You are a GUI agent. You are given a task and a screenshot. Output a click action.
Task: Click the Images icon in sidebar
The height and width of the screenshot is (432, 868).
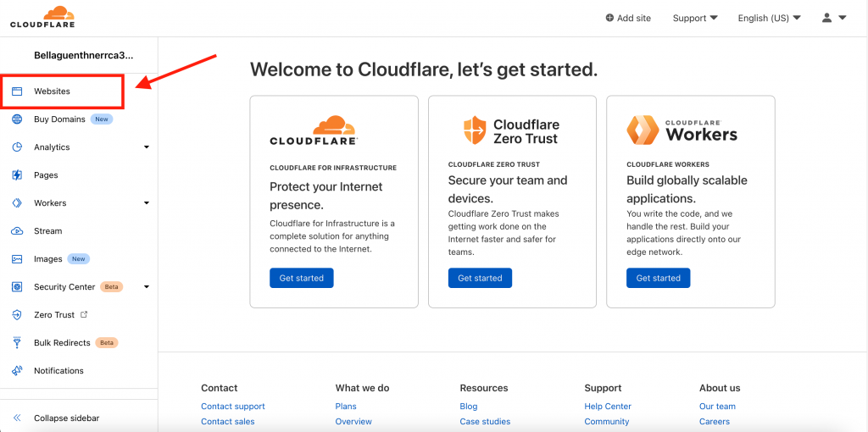17,259
